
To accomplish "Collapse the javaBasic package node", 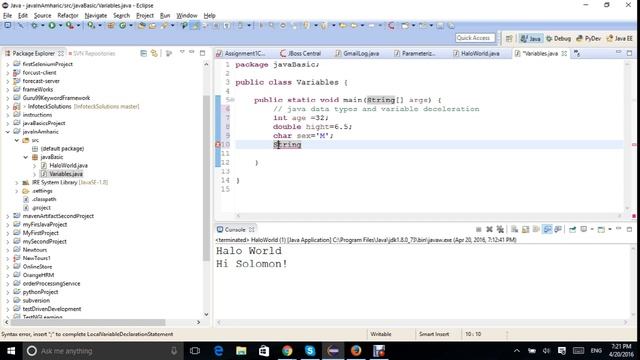I will pos(26,157).
